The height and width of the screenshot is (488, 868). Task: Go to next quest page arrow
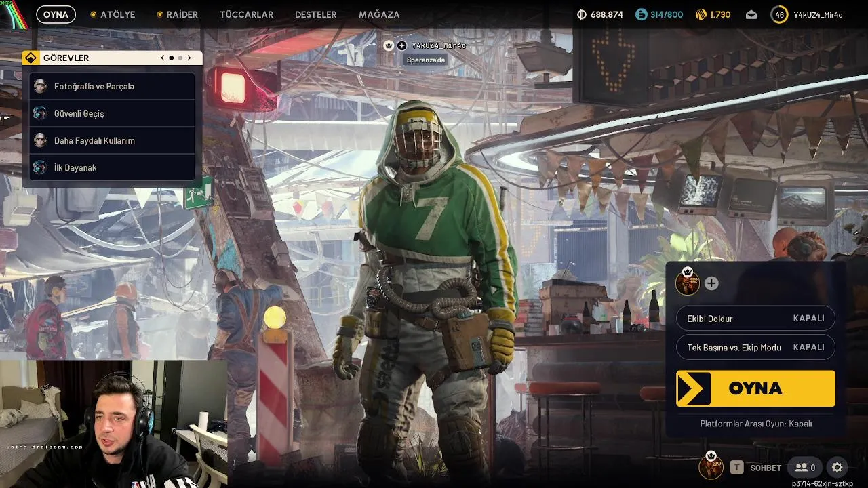(189, 58)
